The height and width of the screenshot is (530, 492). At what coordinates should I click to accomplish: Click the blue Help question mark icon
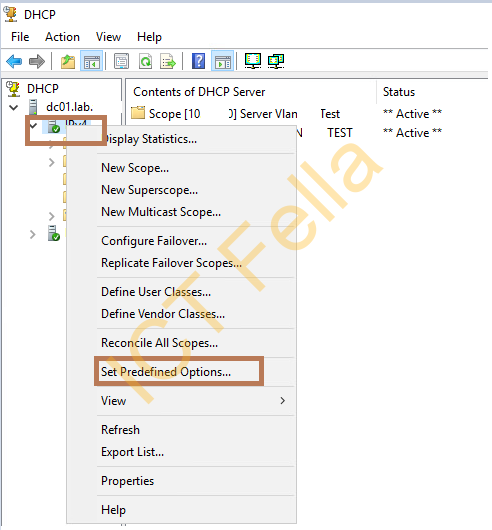198,61
